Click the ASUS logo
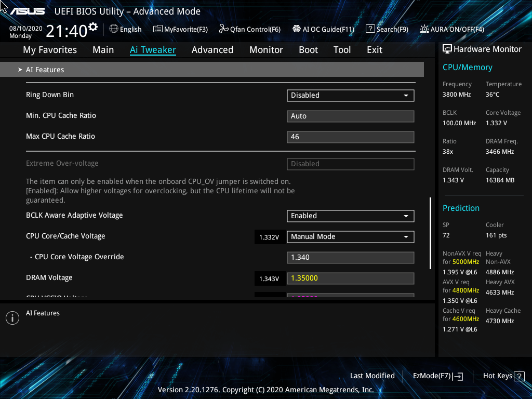The image size is (532, 399). (27, 11)
